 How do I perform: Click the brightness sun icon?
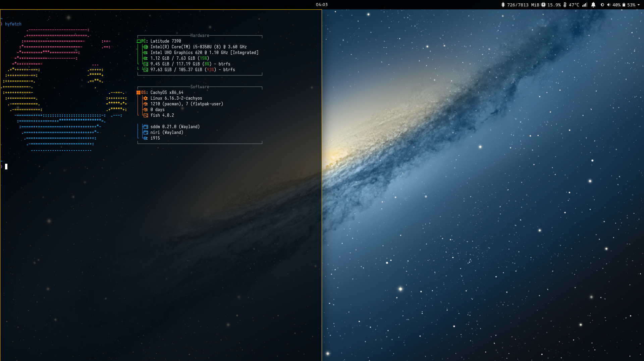point(602,5)
